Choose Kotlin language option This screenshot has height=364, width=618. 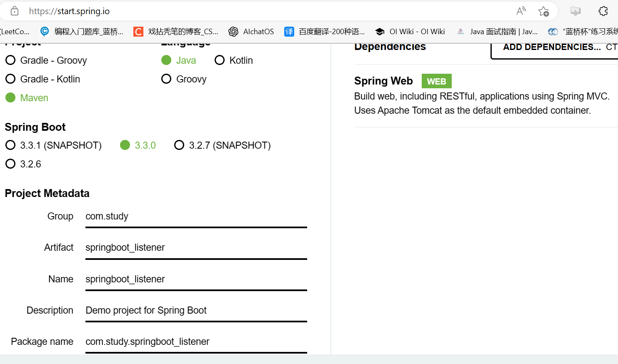(x=234, y=60)
